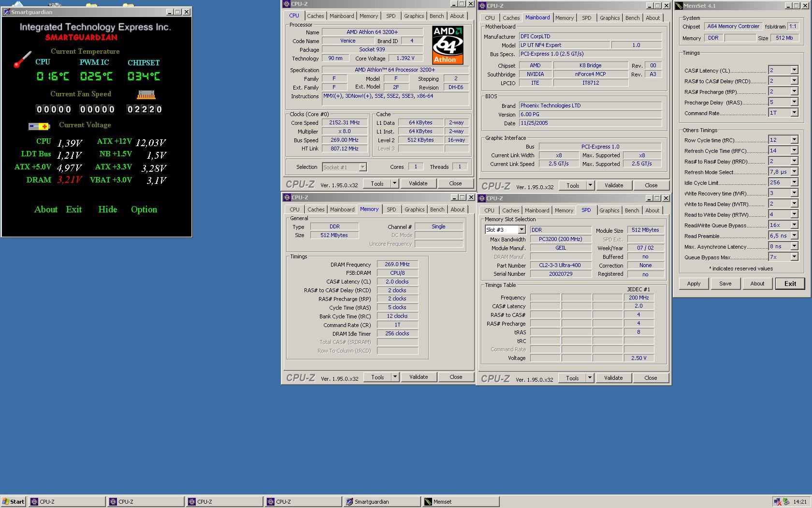The height and width of the screenshot is (508, 812).
Task: Open the Idle Cycle Limit dropdown
Action: [x=794, y=182]
